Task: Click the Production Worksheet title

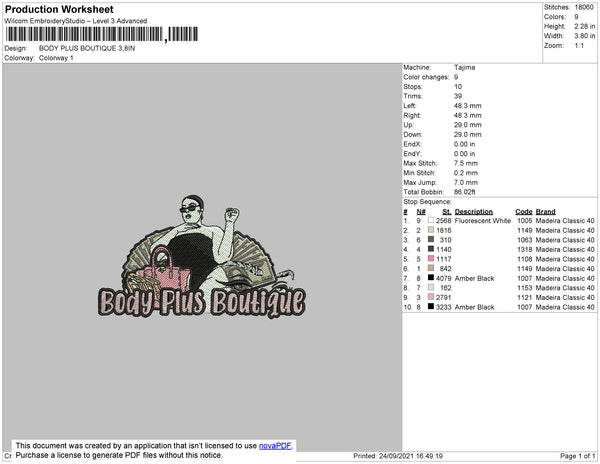Action: (x=59, y=9)
